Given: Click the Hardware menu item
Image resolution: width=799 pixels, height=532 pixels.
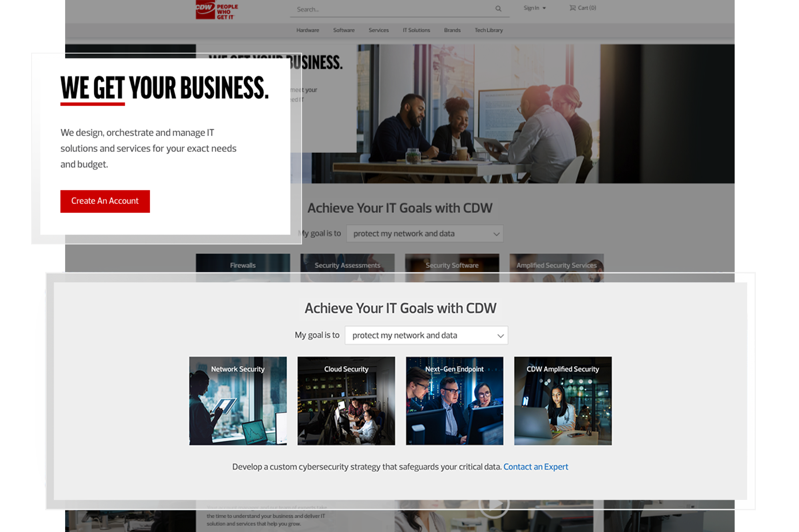Looking at the screenshot, I should [x=306, y=30].
